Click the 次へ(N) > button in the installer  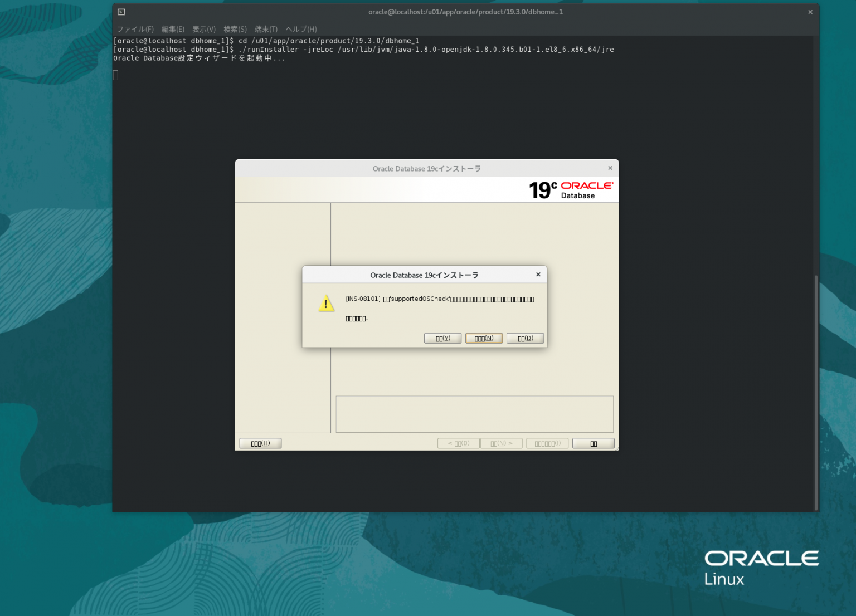(x=501, y=443)
